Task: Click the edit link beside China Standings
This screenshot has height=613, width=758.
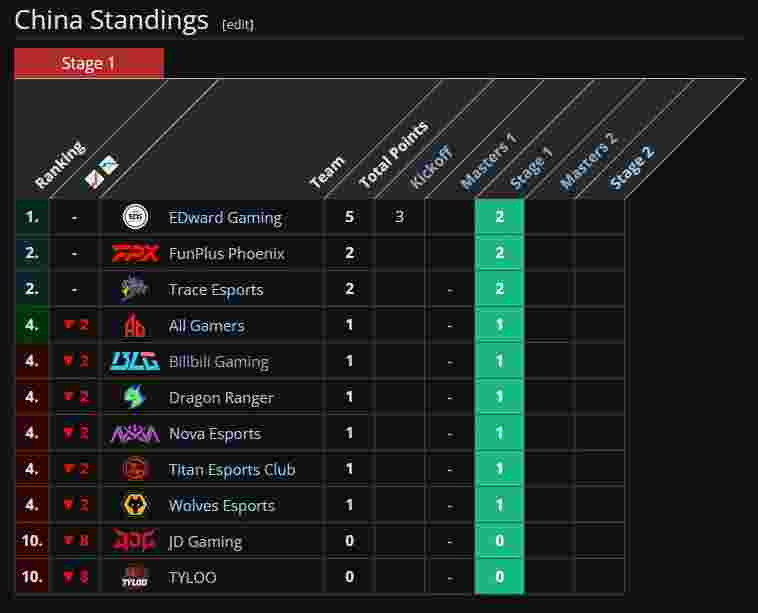Action: click(238, 24)
